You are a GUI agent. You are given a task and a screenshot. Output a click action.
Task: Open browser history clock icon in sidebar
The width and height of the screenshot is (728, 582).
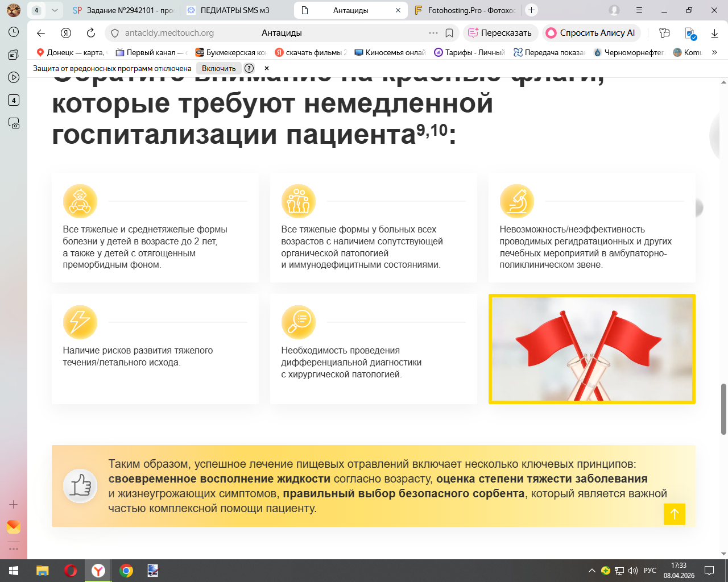coord(14,32)
